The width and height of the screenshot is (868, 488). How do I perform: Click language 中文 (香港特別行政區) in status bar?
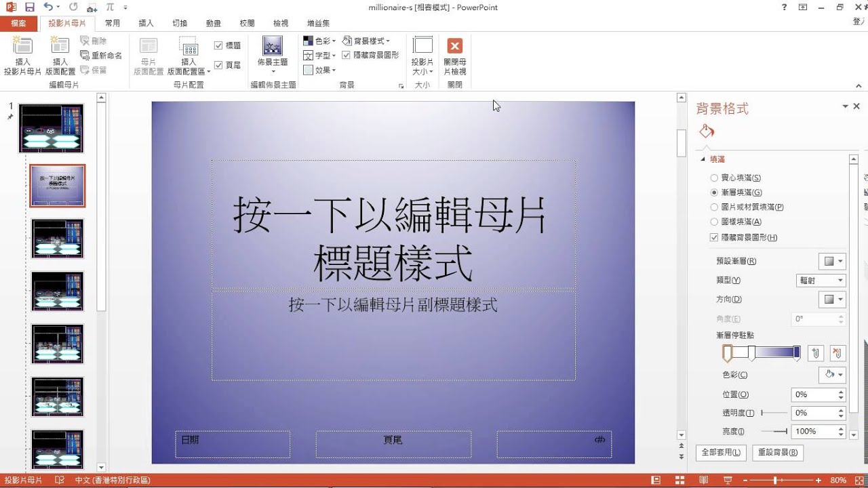[113, 481]
